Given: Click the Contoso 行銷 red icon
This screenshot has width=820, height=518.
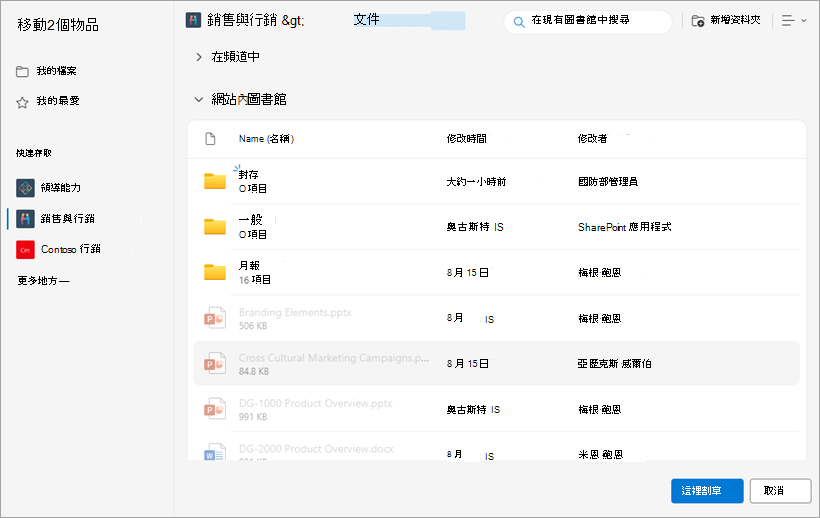Looking at the screenshot, I should click(25, 249).
